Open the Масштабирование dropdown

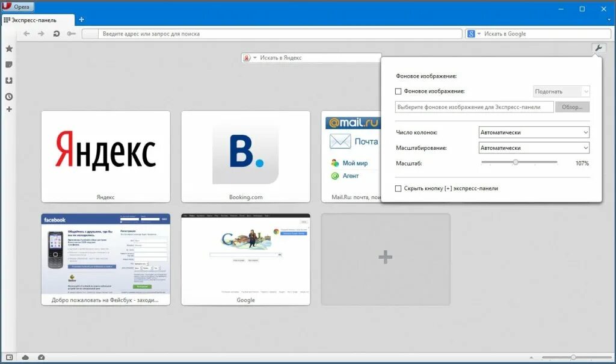pos(534,148)
